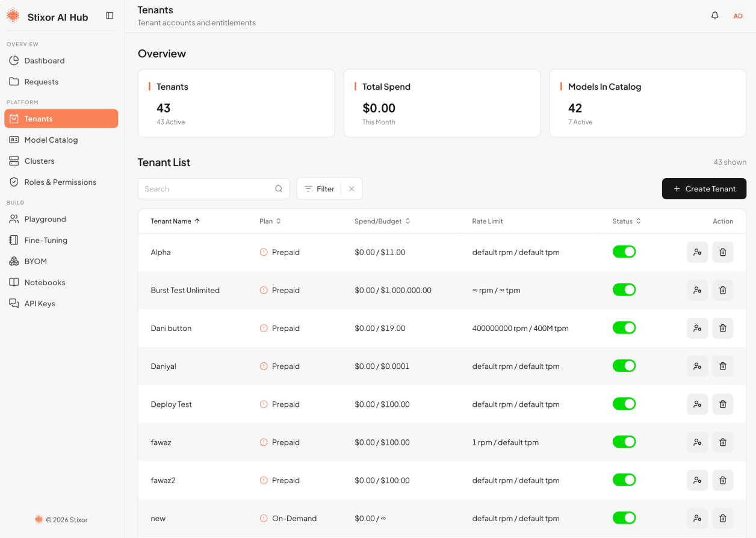Disable the Alpha tenant status toggle
Screen dimensions: 756x538
pyautogui.click(x=624, y=252)
